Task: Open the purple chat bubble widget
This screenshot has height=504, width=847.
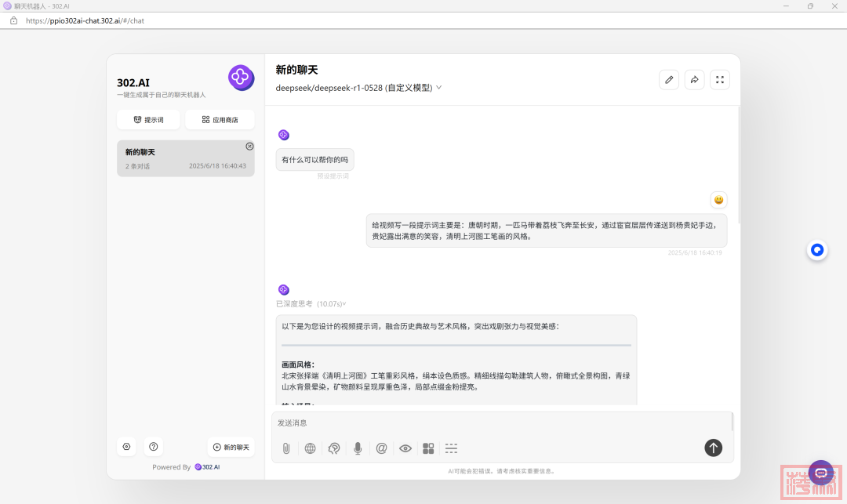Action: coord(821,473)
